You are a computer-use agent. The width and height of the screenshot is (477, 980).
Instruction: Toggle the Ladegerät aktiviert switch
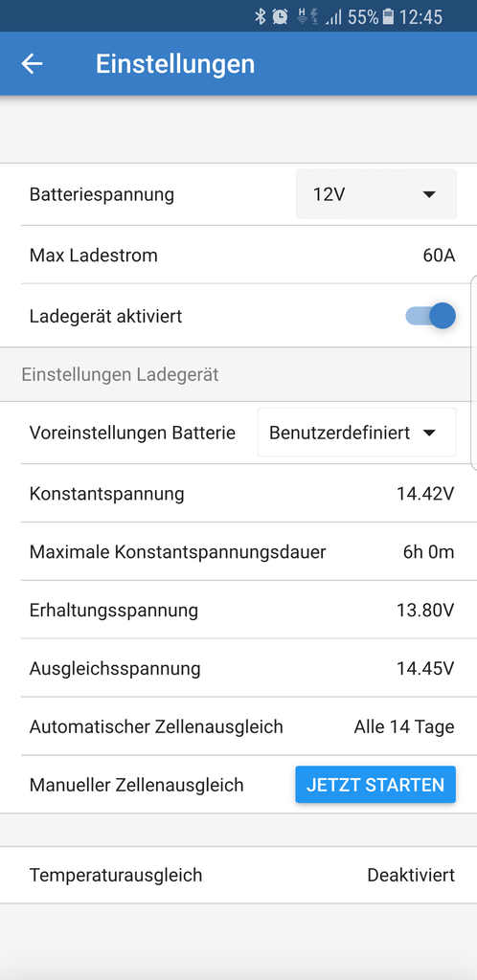point(431,316)
